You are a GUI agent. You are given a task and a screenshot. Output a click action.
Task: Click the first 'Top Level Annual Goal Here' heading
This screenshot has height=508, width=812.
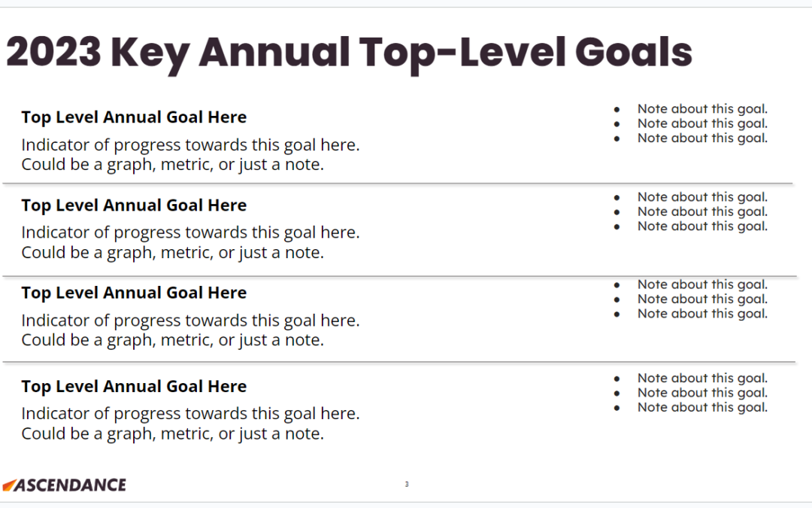134,117
